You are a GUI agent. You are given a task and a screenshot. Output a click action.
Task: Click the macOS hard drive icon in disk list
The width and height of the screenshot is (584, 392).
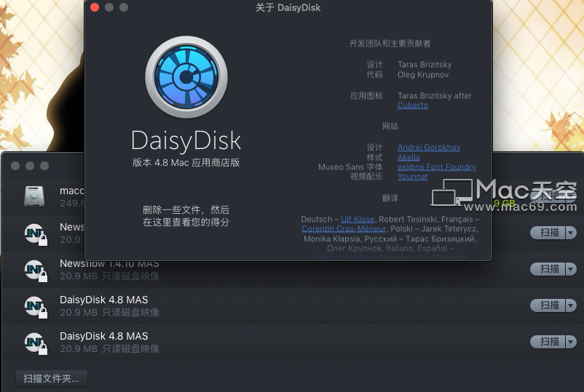tap(34, 196)
